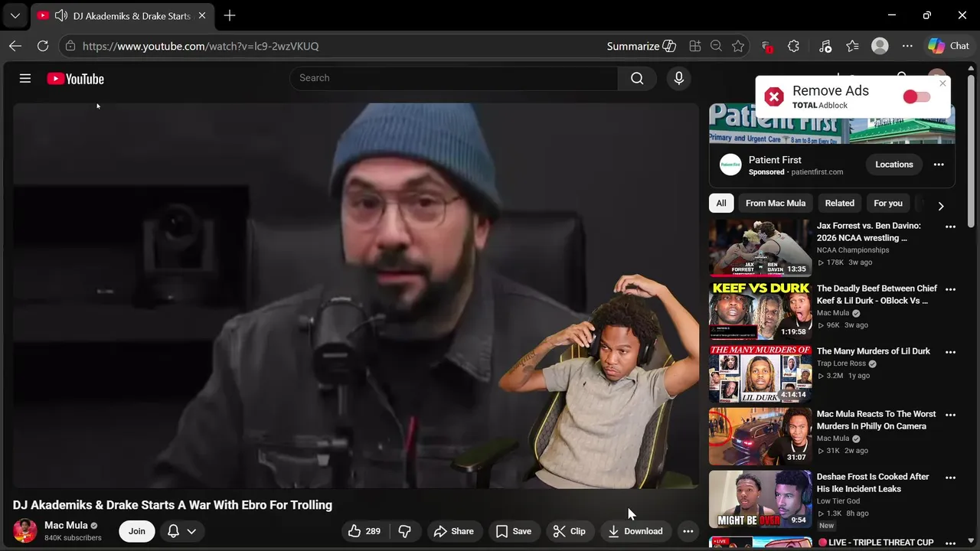Go to YouTube home via logo
980x551 pixels.
(75, 79)
